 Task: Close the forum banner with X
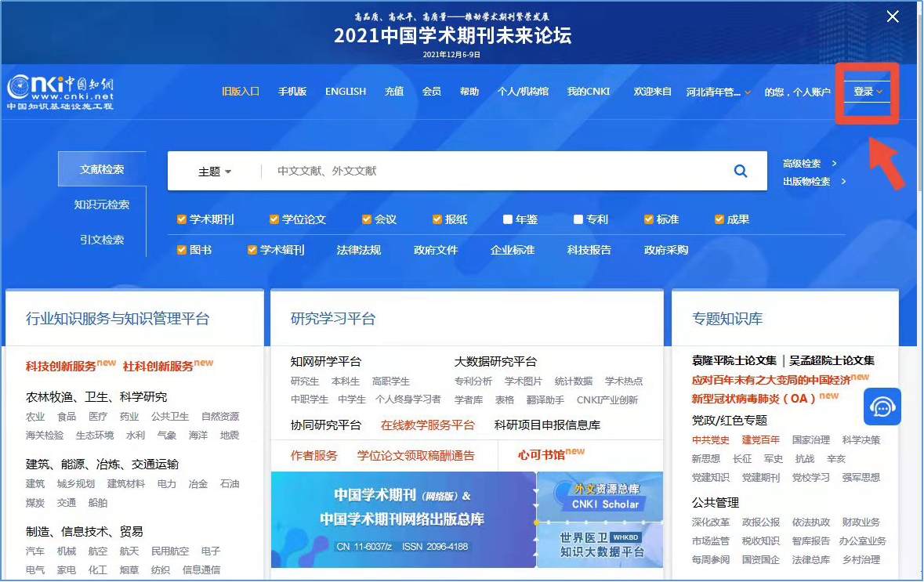click(893, 16)
